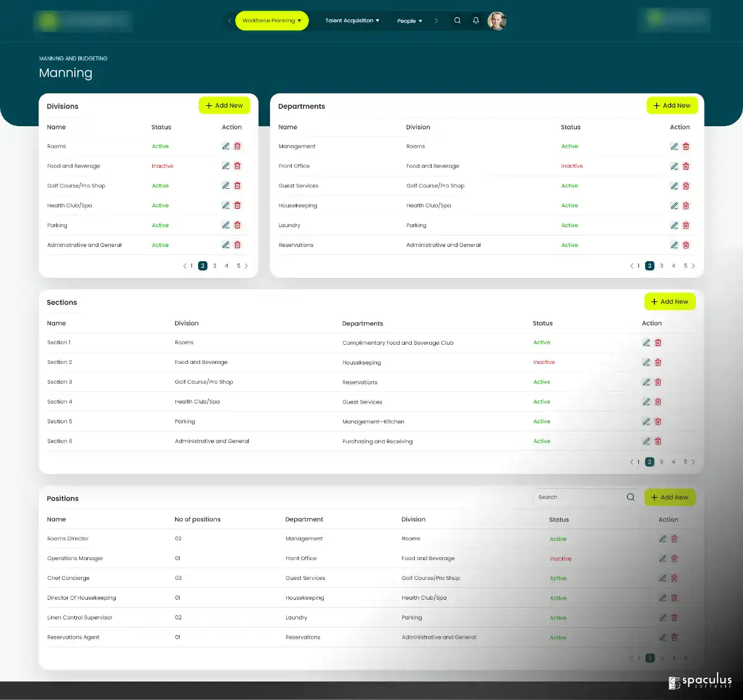This screenshot has height=700, width=743.
Task: Delete the Food and Beverage division
Action: tap(237, 166)
